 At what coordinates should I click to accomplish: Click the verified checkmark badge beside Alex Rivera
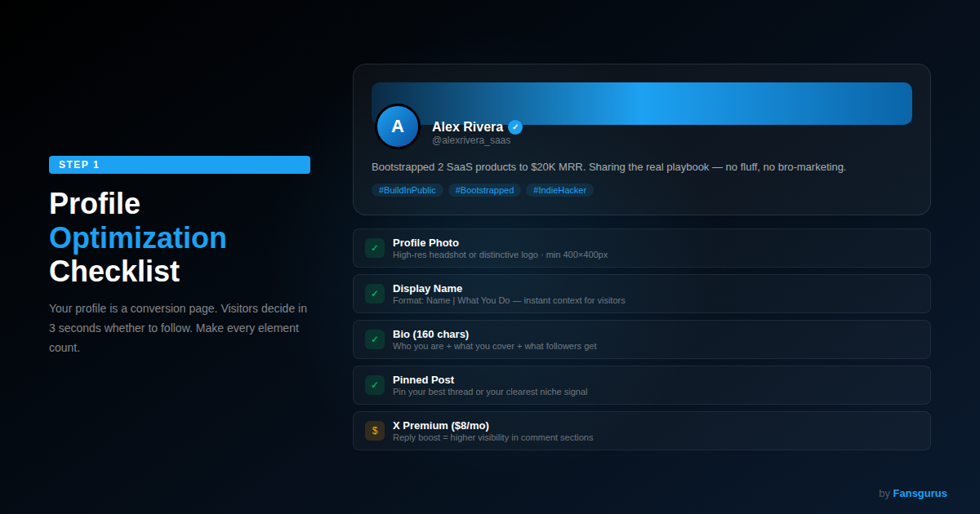point(514,127)
